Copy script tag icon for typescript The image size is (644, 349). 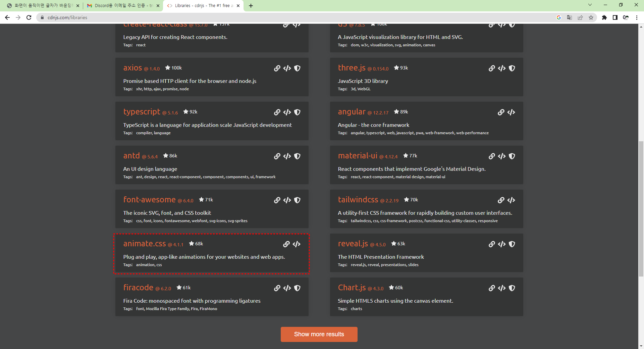pyautogui.click(x=287, y=112)
